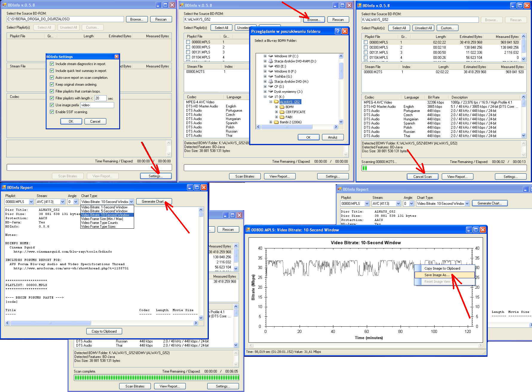Click horizontal scrollbar thumb in report text

click(50, 323)
